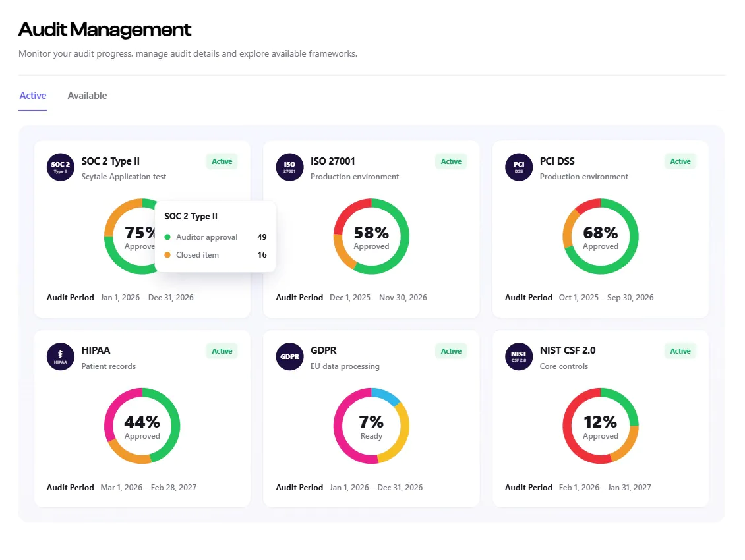Click the Active badge on NIST CSF card

point(680,351)
